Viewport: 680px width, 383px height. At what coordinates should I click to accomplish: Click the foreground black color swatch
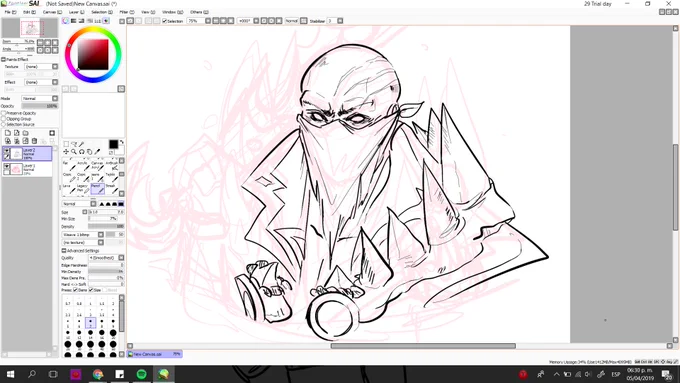coord(113,144)
